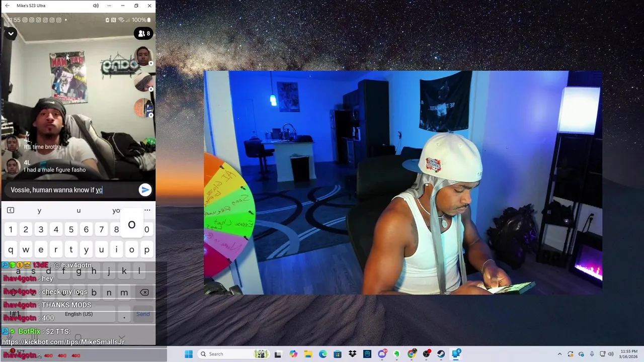Tap the m key on phone keyboard

point(124,292)
